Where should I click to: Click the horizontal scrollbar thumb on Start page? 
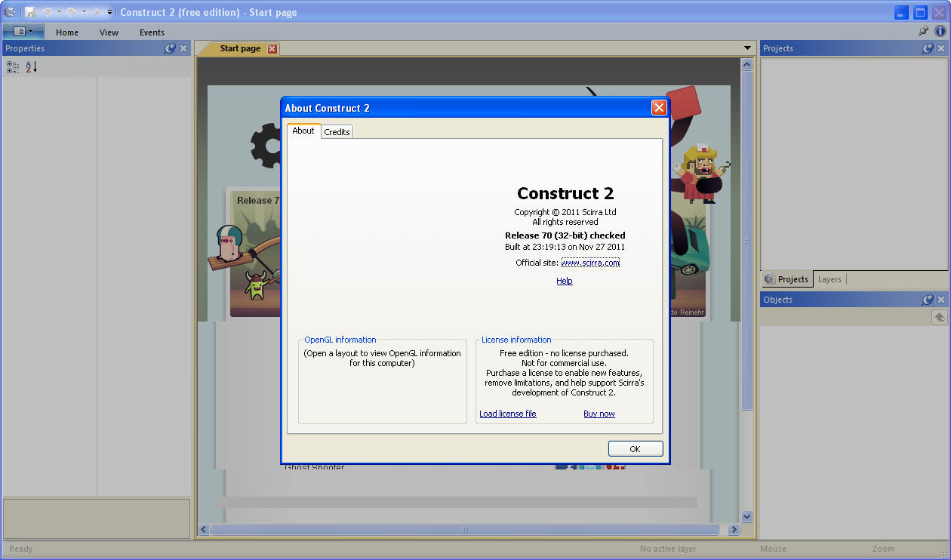(464, 530)
